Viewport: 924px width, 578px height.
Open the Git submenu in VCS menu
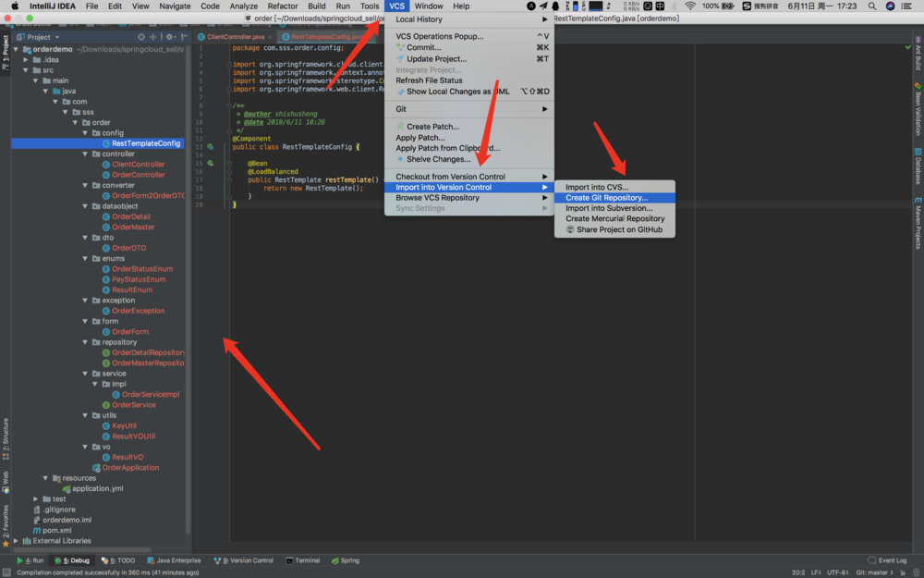point(469,109)
